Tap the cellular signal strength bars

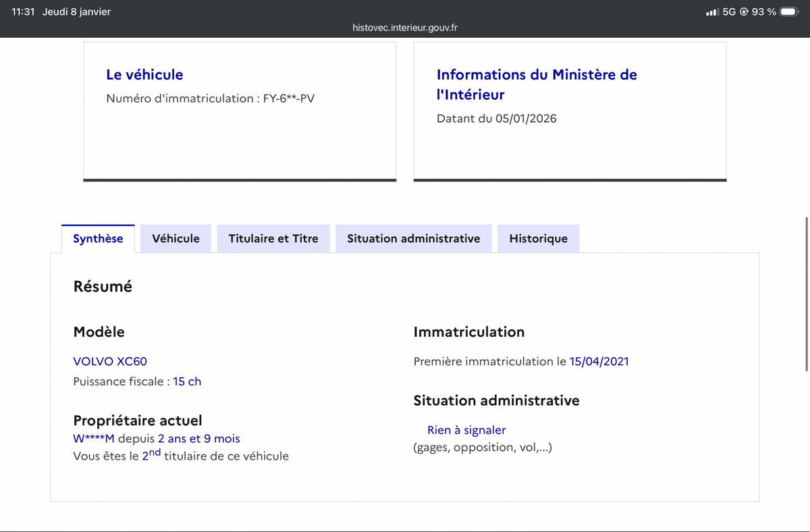(711, 12)
